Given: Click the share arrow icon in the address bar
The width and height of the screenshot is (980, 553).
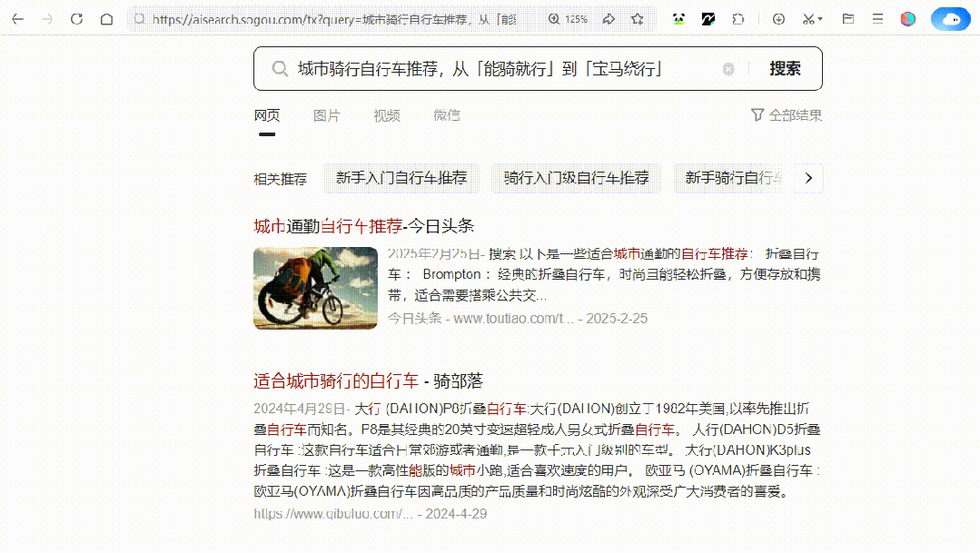Looking at the screenshot, I should [x=609, y=19].
